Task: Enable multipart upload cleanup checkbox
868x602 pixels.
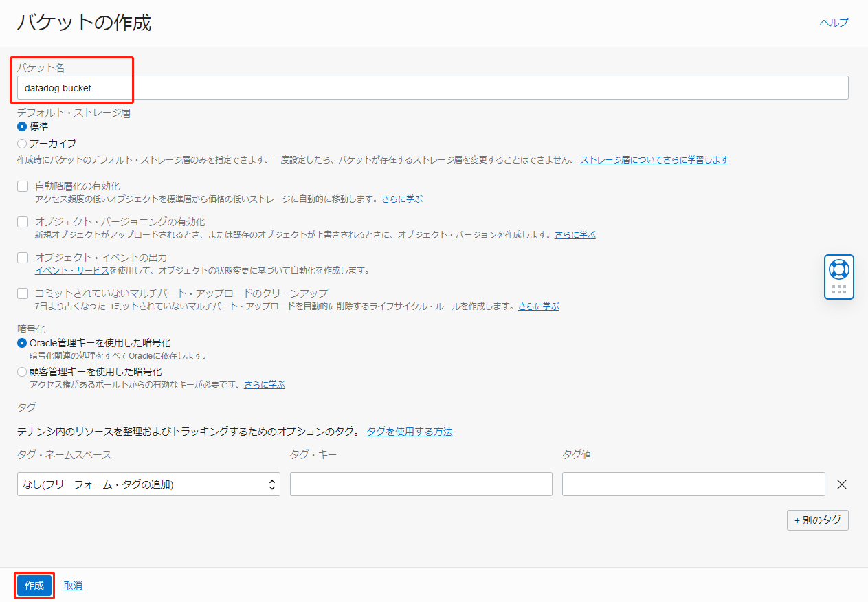Action: [23, 293]
